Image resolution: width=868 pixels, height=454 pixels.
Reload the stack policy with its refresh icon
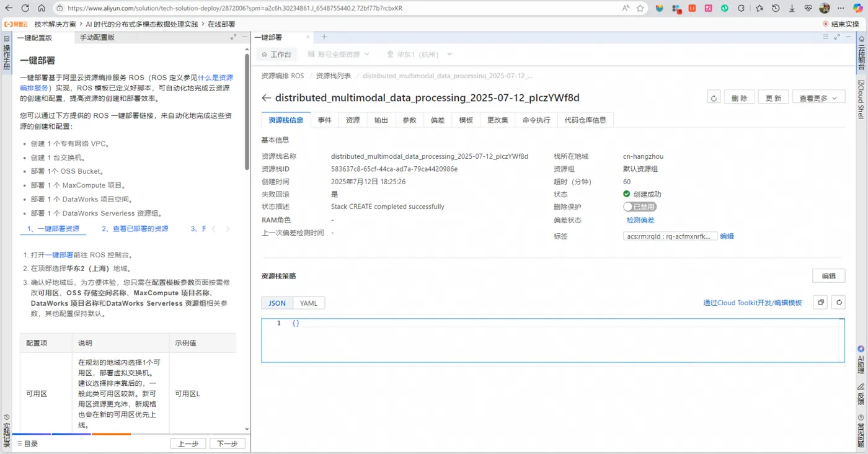tap(838, 303)
